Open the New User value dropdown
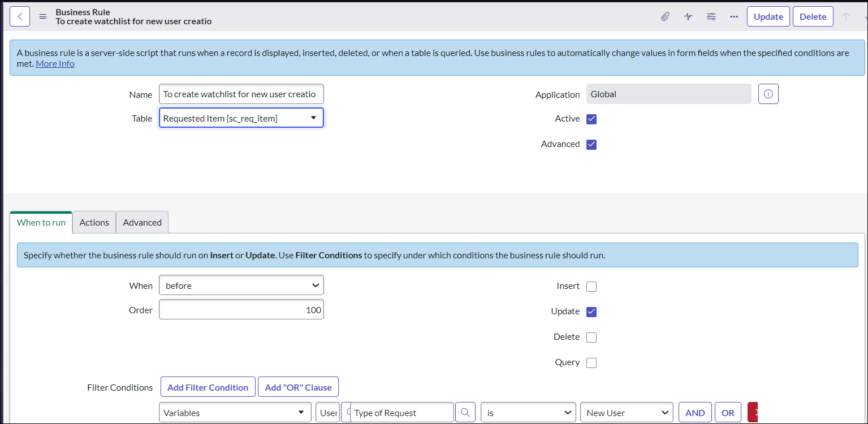This screenshot has height=424, width=868. [627, 413]
